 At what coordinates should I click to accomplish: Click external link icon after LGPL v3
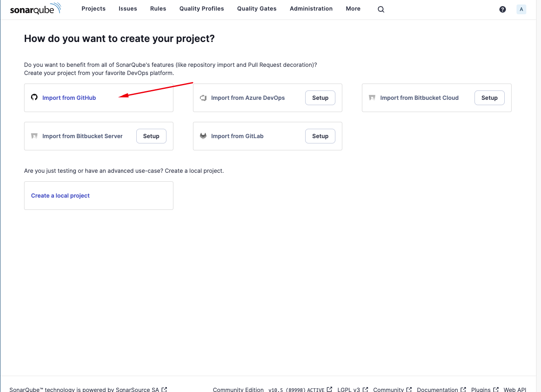366,390
